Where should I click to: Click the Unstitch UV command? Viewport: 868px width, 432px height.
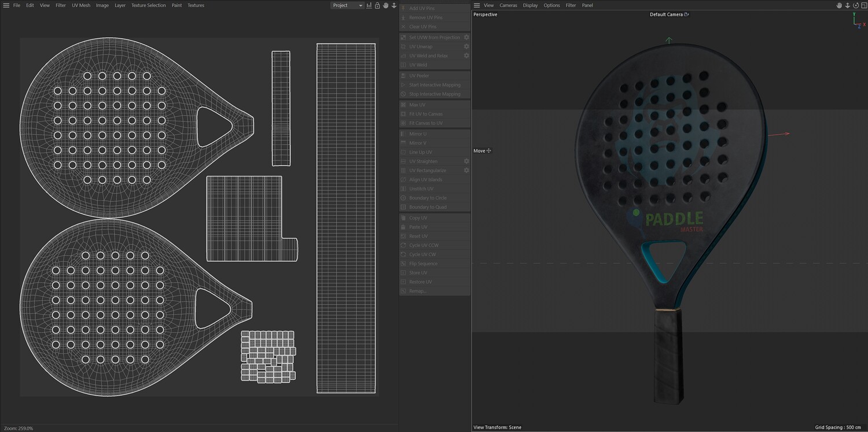pyautogui.click(x=435, y=189)
